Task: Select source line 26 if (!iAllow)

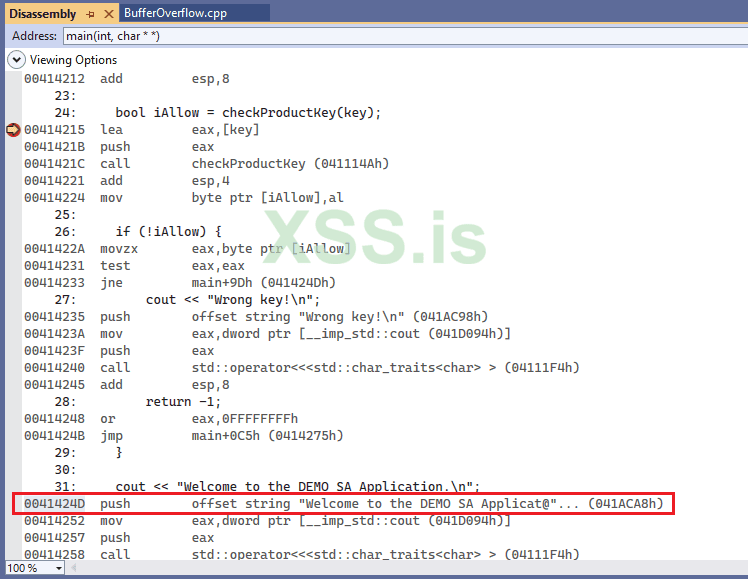Action: click(138, 232)
